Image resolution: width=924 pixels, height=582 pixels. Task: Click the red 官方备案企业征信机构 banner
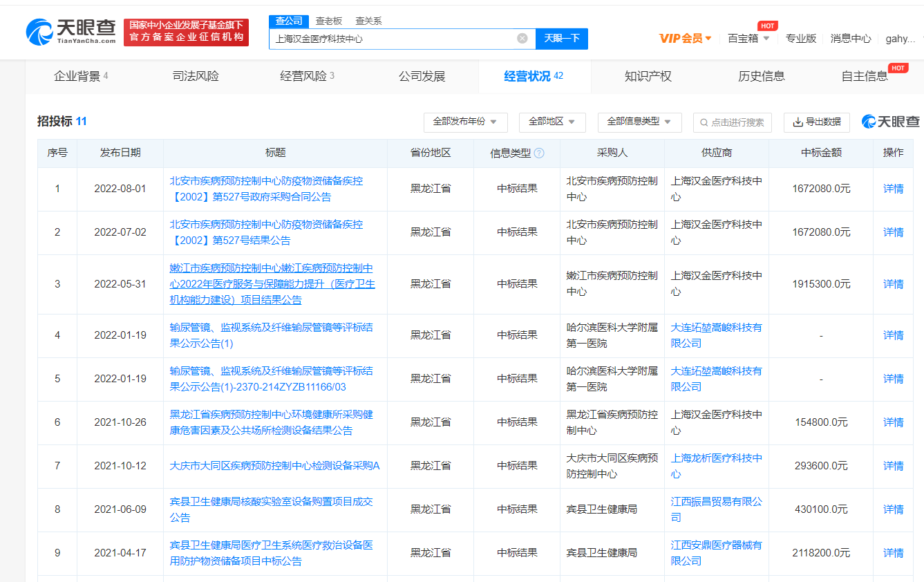tap(186, 32)
